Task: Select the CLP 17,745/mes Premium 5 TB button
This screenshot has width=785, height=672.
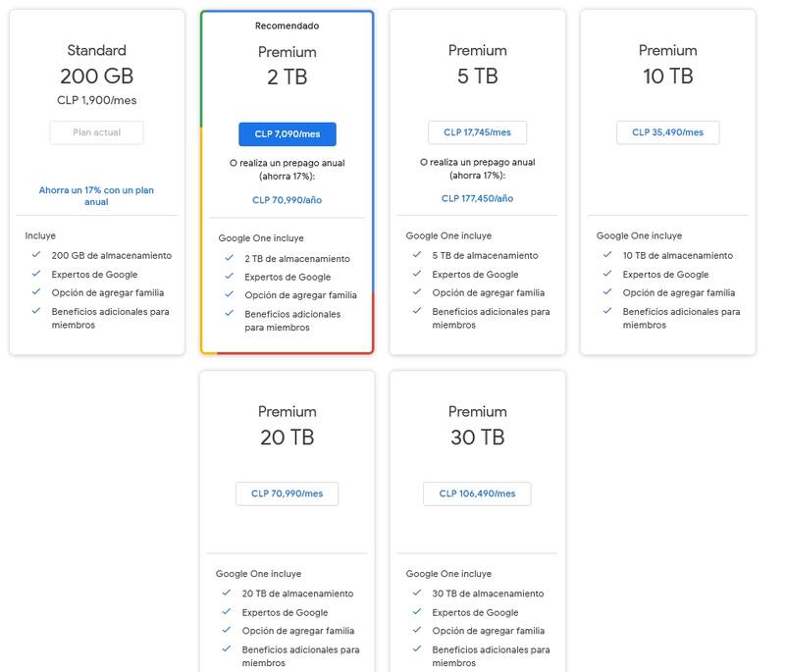Action: click(x=477, y=132)
